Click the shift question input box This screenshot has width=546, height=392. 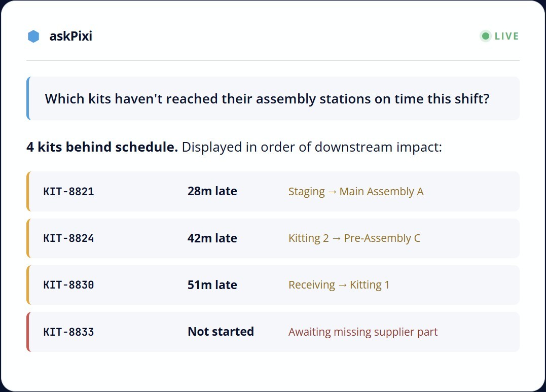click(x=273, y=98)
